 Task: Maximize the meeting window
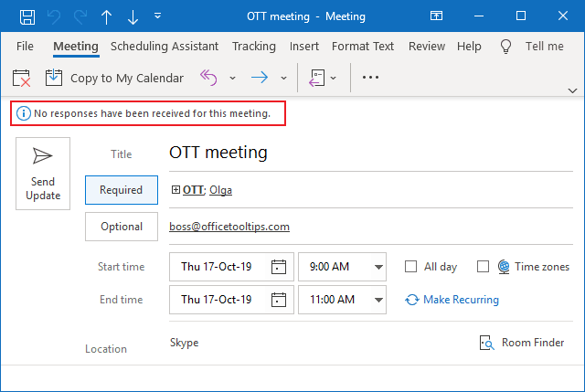coord(521,16)
